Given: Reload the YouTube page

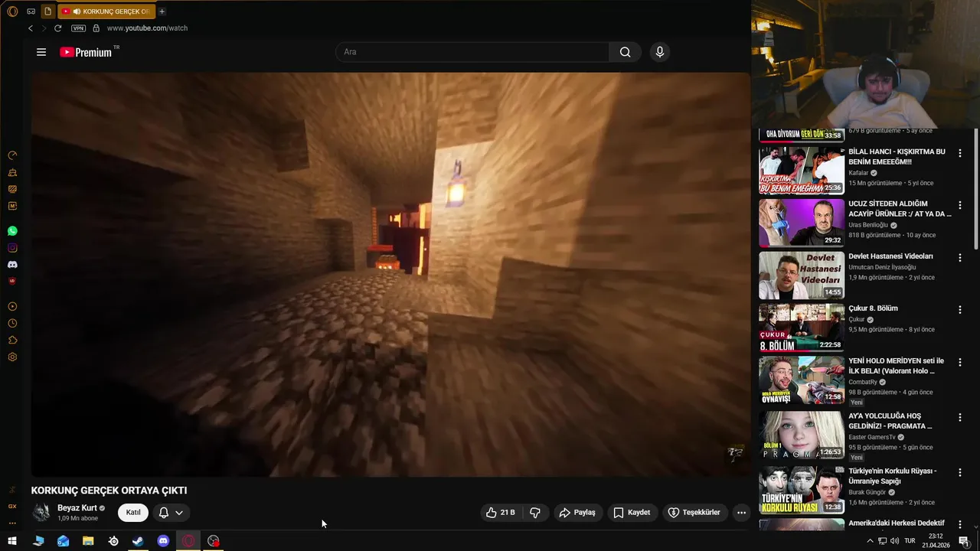Looking at the screenshot, I should tap(57, 28).
